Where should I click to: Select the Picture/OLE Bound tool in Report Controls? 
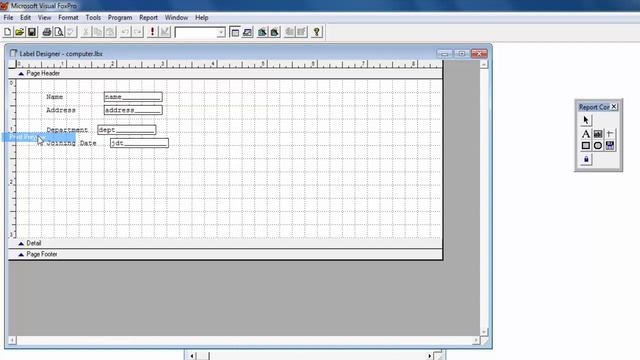click(610, 146)
